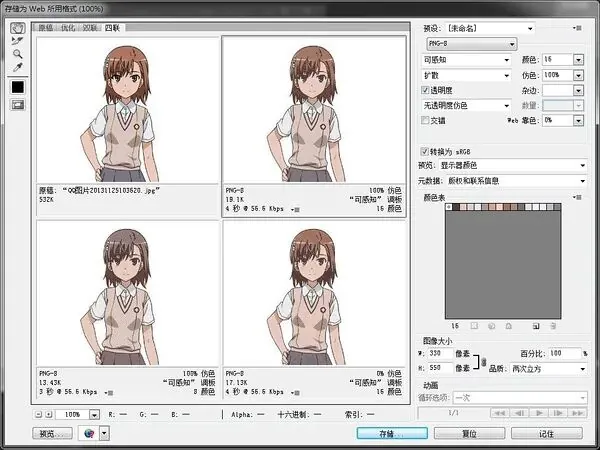Open download speed menu on 19.1K pane
This screenshot has height=450, width=600.
(295, 209)
